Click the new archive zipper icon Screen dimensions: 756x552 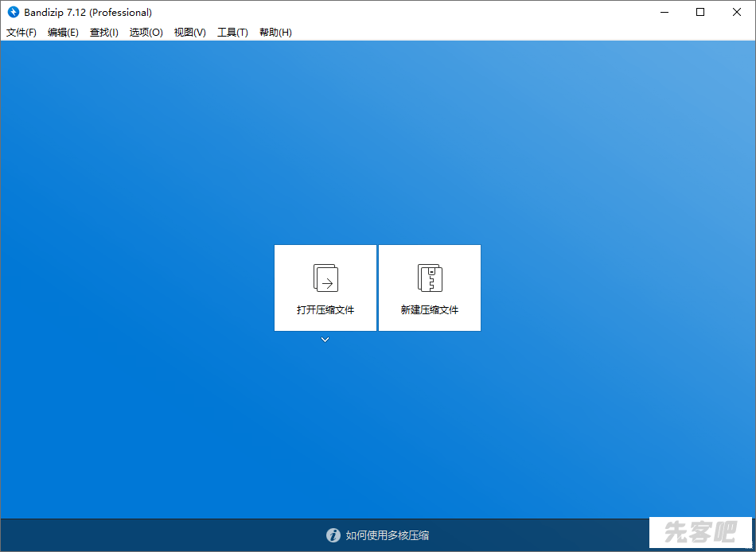click(x=430, y=278)
